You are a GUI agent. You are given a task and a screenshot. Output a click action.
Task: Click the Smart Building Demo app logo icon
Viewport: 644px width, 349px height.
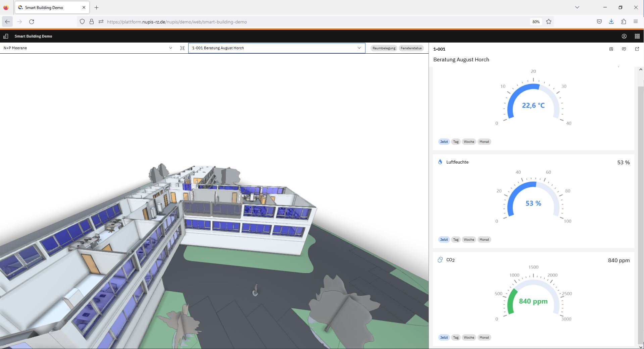point(6,36)
